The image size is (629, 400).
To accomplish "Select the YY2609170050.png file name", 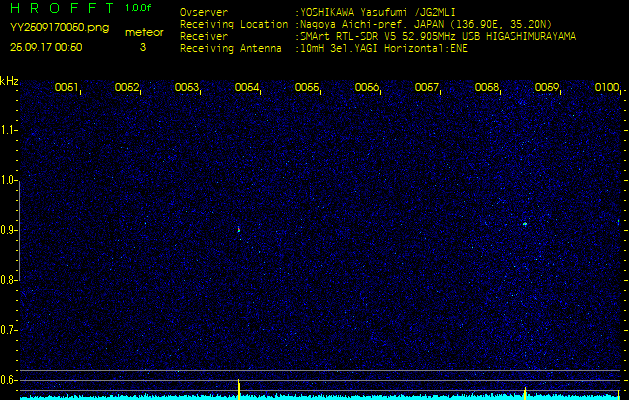I will pos(48,29).
